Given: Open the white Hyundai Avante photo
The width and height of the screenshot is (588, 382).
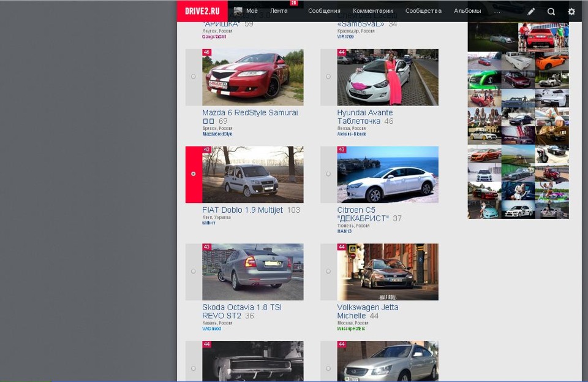Looking at the screenshot, I should pyautogui.click(x=388, y=77).
